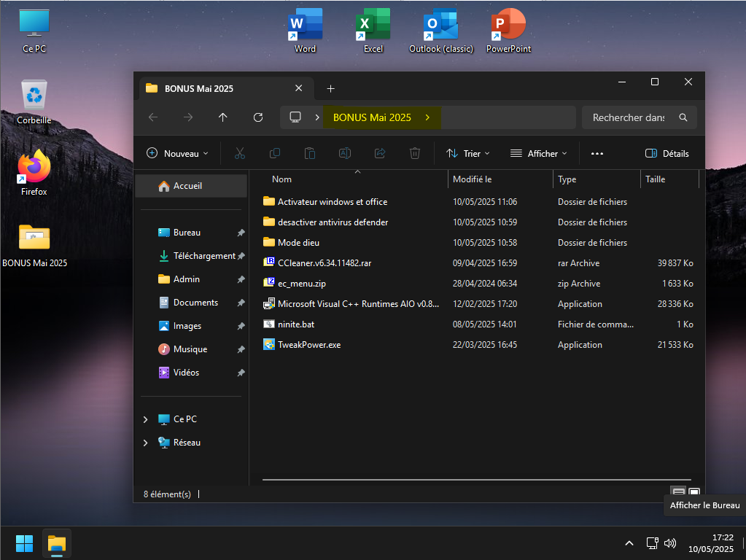Click the chevron after BONUS Mai 2025 breadcrumb
This screenshot has width=746, height=560.
pyautogui.click(x=428, y=117)
